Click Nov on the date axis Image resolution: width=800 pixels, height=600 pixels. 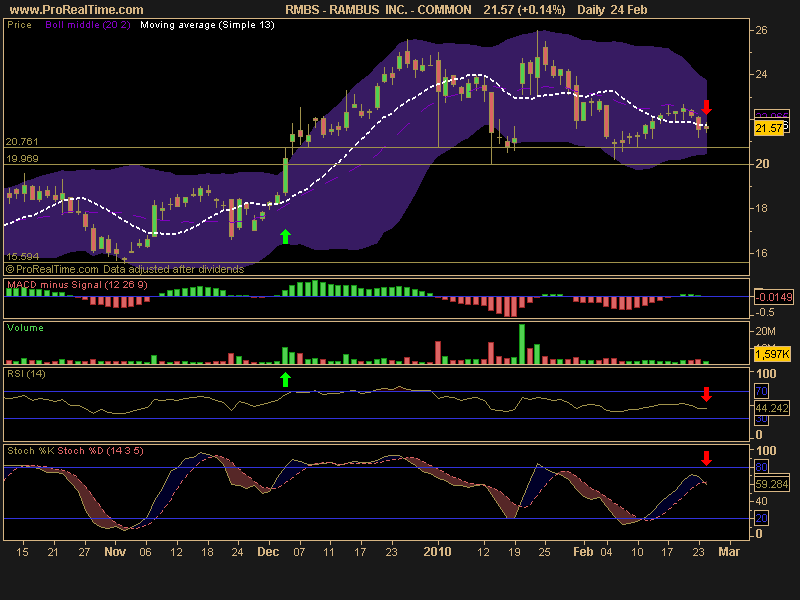(115, 552)
